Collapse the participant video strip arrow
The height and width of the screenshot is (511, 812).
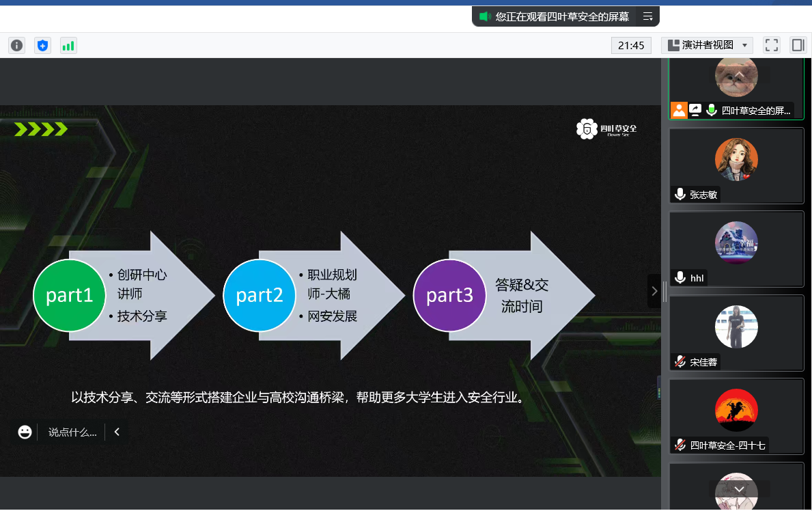click(x=654, y=291)
